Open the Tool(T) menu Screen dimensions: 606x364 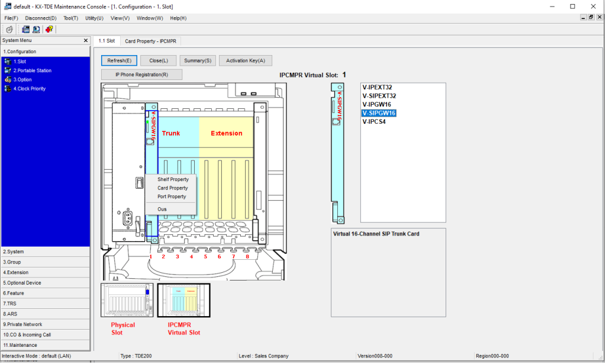pyautogui.click(x=71, y=18)
